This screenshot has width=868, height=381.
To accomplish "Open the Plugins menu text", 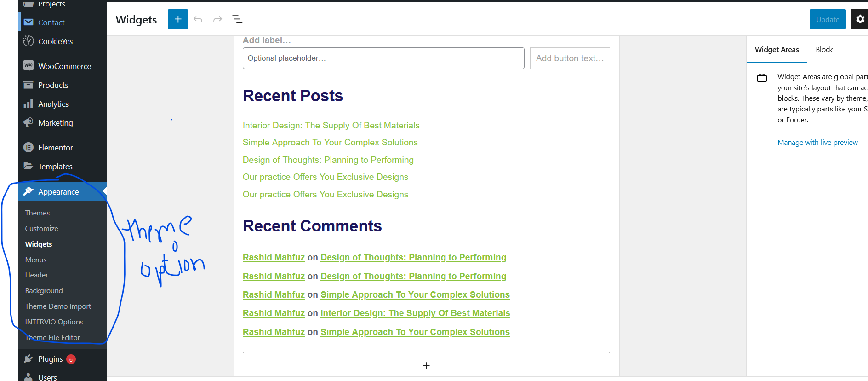I will 51,359.
